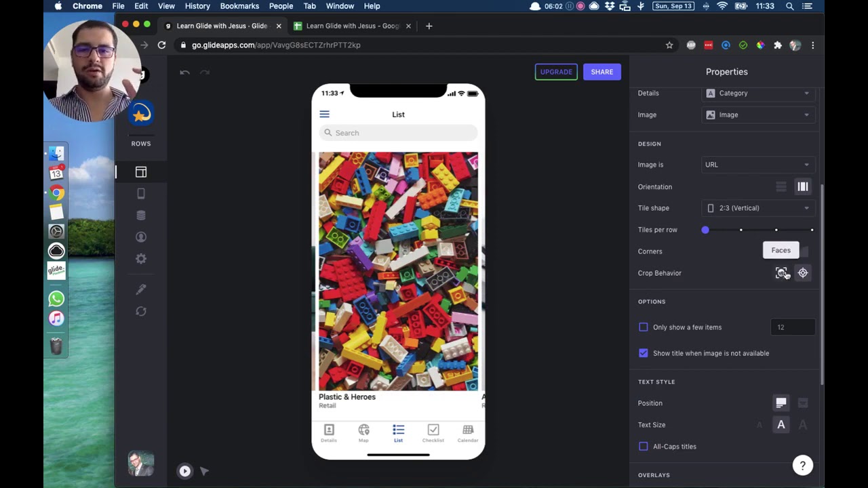Select medium text size A
The image size is (868, 488).
coord(781,425)
